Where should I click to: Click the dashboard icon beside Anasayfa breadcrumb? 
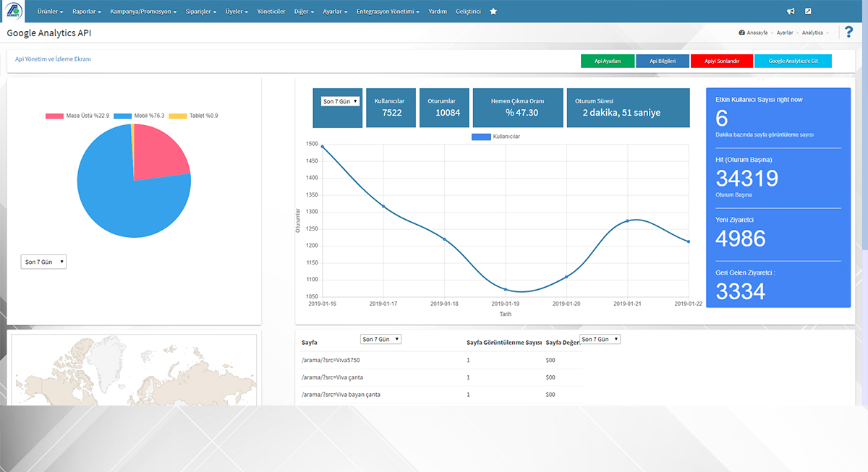click(x=742, y=33)
